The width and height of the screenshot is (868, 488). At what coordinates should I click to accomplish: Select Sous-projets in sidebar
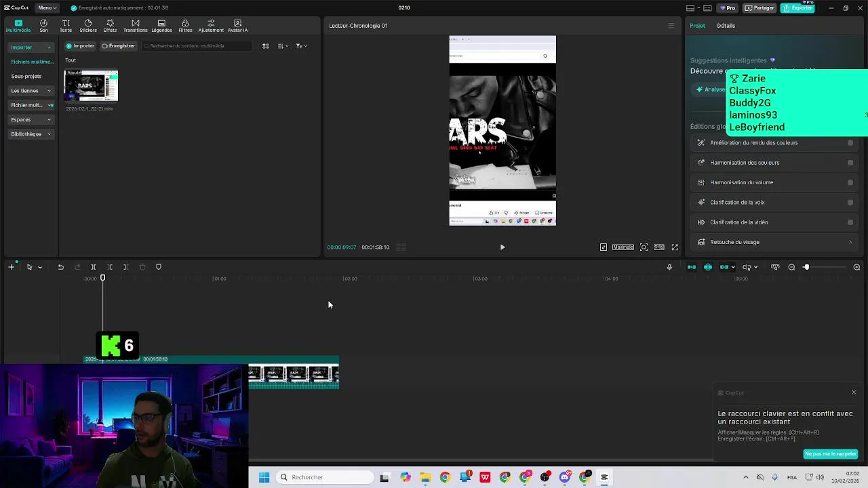tap(26, 77)
